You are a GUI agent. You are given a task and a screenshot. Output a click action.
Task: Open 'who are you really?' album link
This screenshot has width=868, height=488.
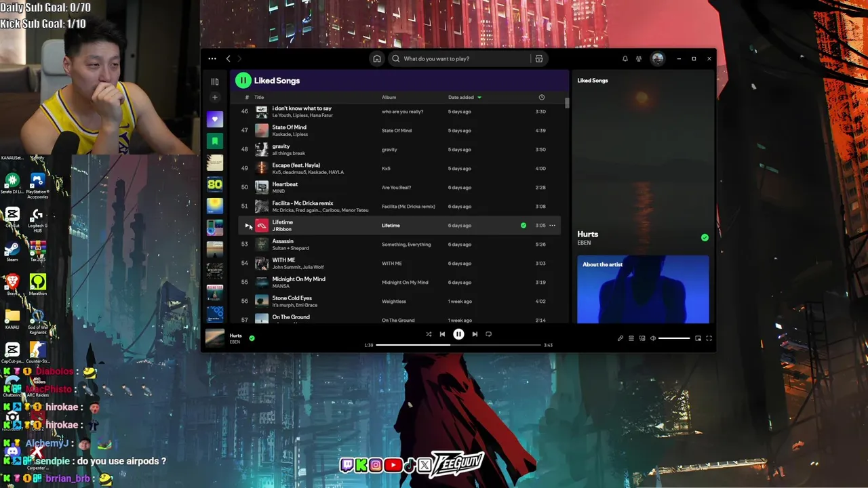[402, 111]
